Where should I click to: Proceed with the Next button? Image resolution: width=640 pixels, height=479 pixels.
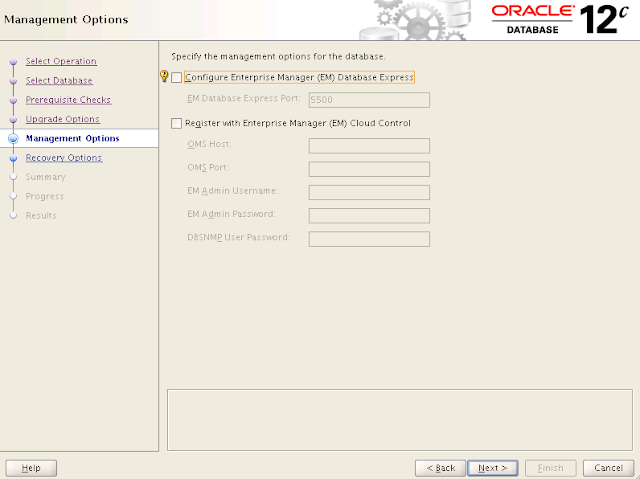(x=493, y=468)
